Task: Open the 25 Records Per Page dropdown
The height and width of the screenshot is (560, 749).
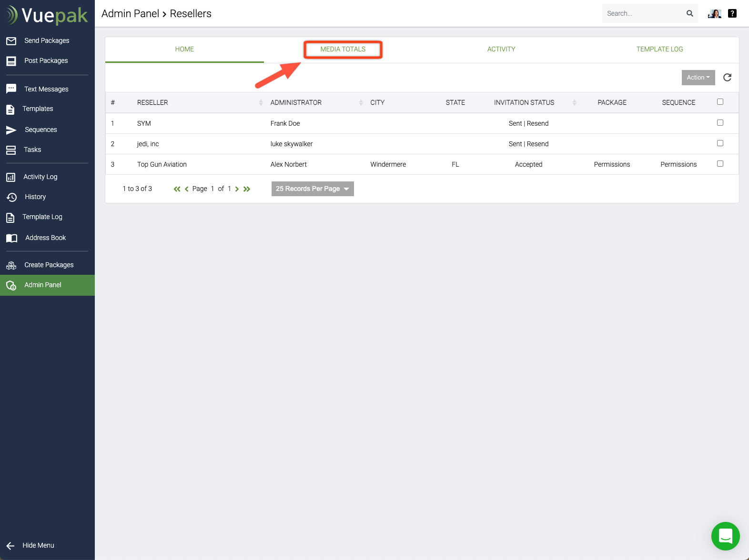Action: pyautogui.click(x=313, y=189)
